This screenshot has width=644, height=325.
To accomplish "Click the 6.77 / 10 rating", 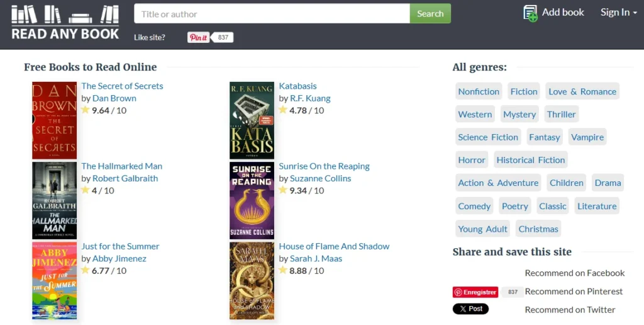I will click(109, 271).
